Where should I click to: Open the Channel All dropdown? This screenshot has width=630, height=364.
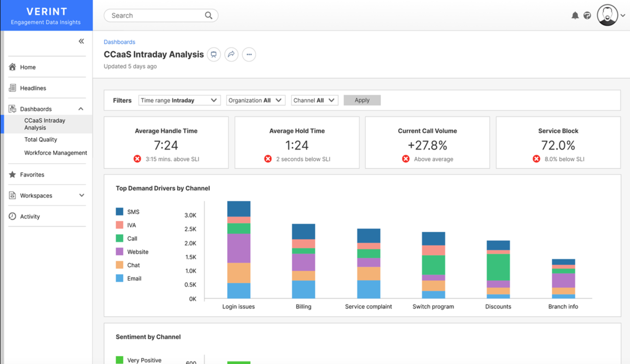tap(315, 100)
